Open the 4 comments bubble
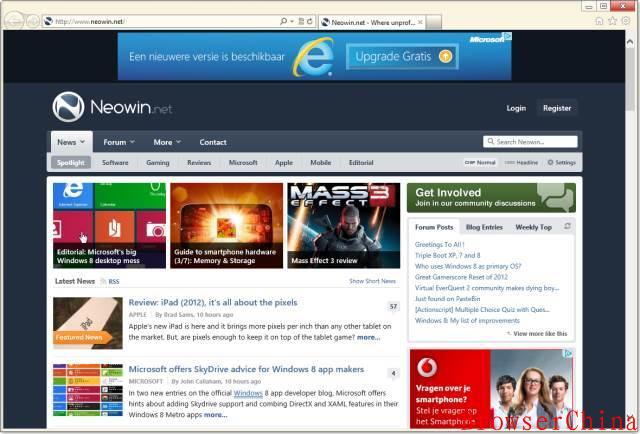Viewport: 640px width, 434px height. point(393,374)
